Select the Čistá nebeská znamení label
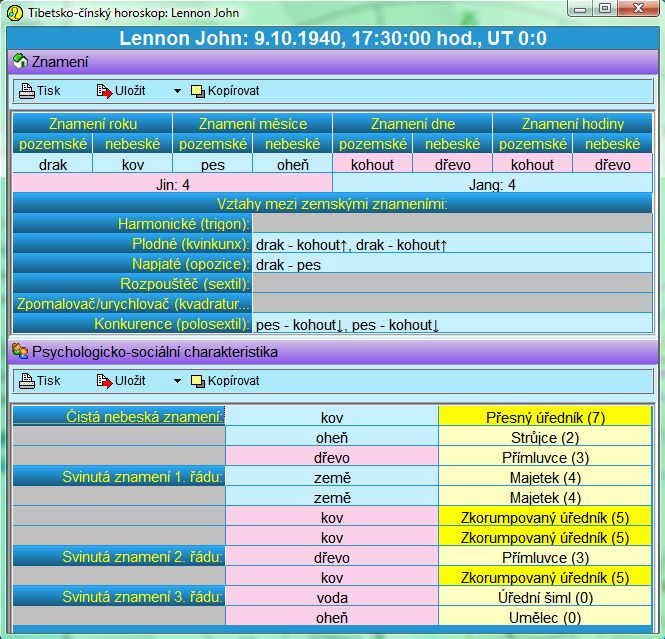The image size is (665, 639). (x=119, y=416)
